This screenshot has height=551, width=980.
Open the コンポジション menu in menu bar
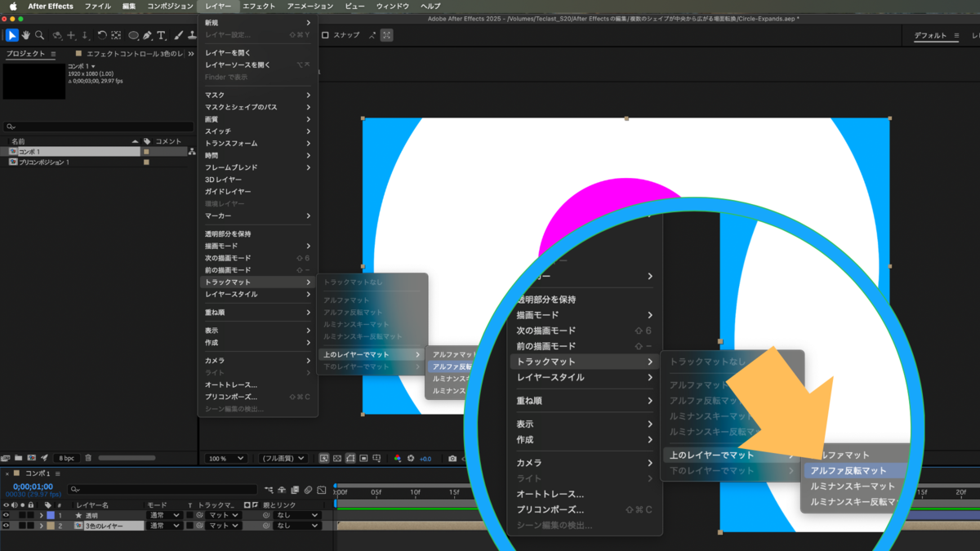tap(170, 6)
